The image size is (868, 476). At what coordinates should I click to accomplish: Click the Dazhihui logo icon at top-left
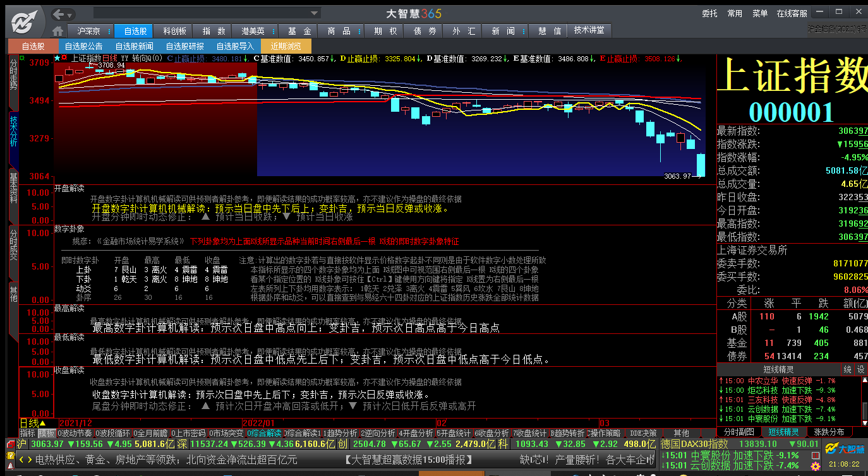pos(22,21)
